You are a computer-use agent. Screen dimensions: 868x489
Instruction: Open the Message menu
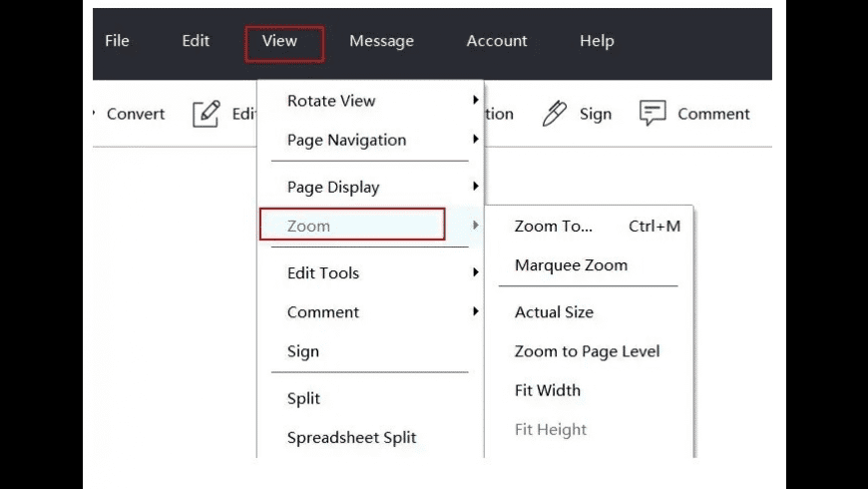tap(381, 41)
